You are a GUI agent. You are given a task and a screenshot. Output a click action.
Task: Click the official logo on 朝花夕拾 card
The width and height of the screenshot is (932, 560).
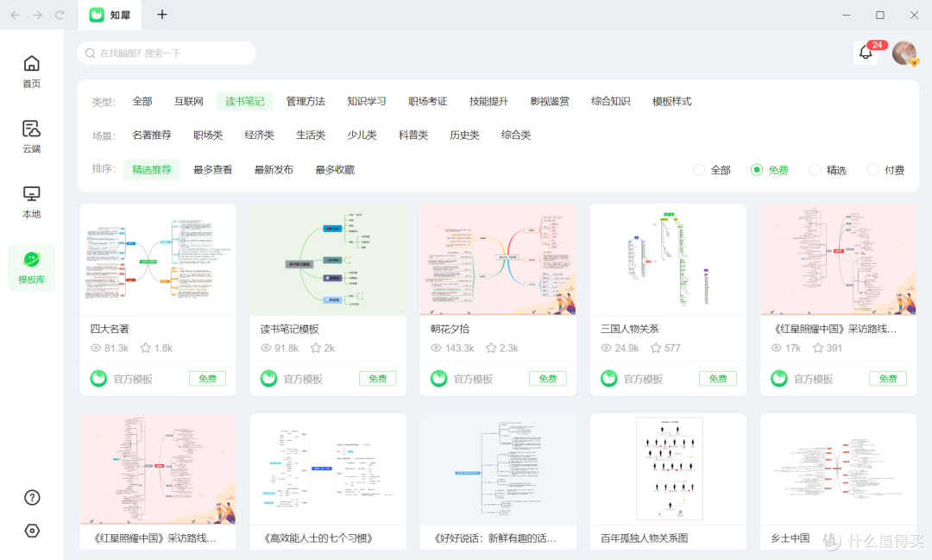point(438,379)
